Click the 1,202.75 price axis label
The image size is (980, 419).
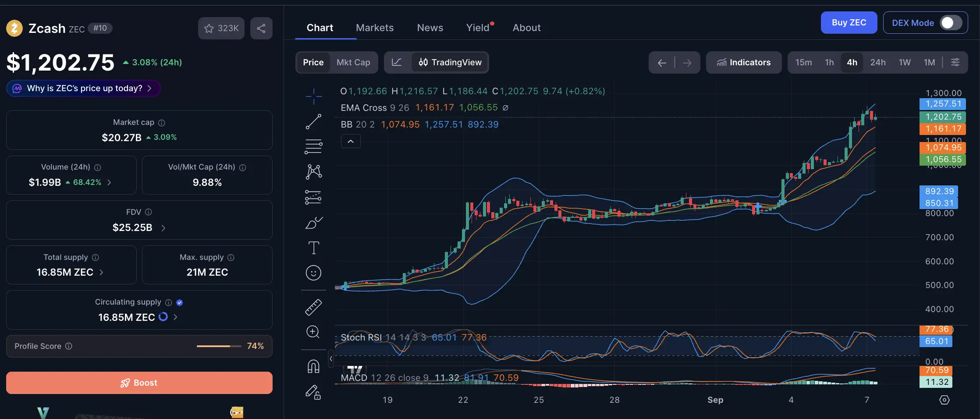coord(943,117)
